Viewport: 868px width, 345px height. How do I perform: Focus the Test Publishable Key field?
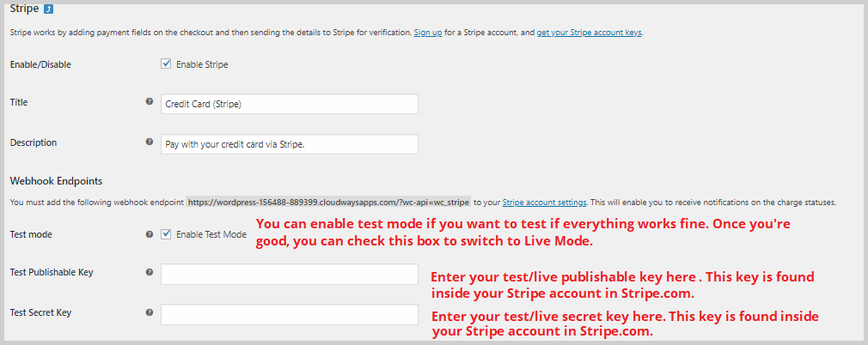(x=290, y=275)
